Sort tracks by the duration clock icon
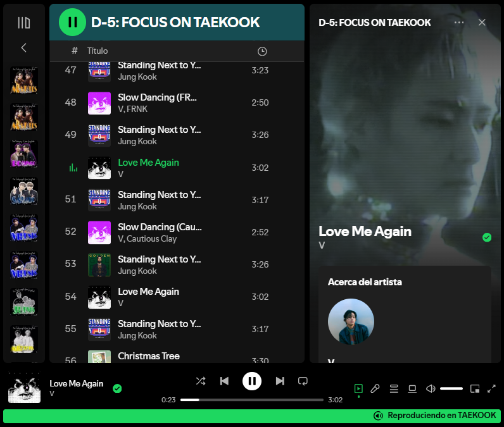Image resolution: width=504 pixels, height=427 pixels. [x=262, y=51]
